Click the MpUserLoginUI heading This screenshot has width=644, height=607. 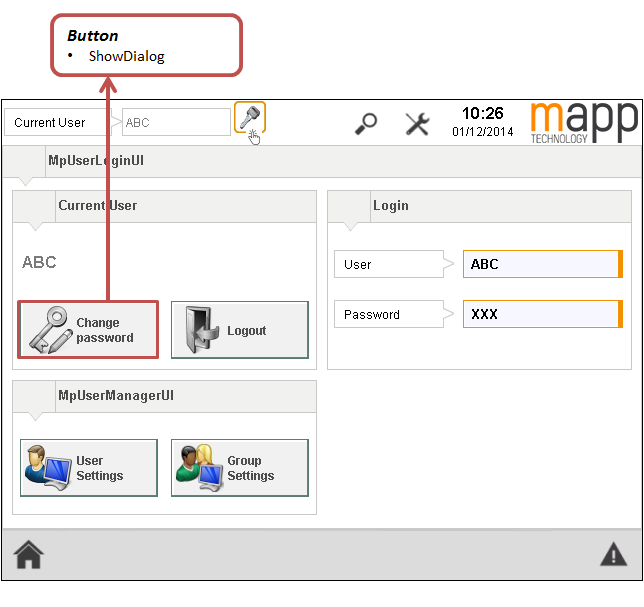point(96,161)
